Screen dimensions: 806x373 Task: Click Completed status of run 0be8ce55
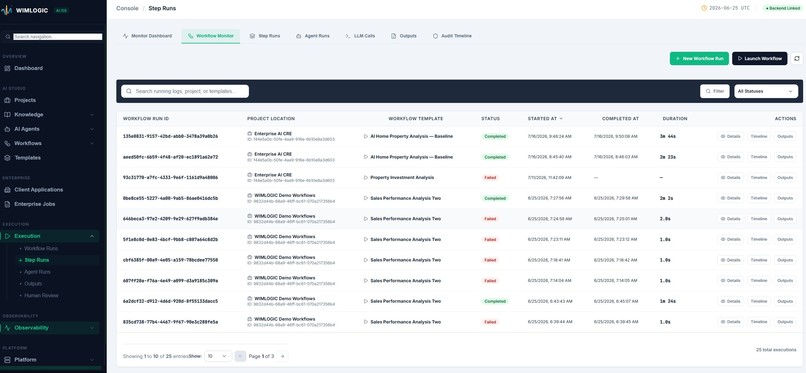[x=495, y=198]
